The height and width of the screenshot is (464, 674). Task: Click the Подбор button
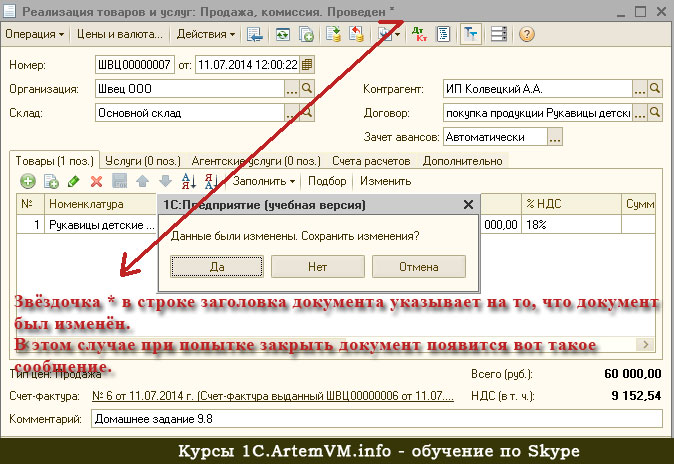coord(327,181)
